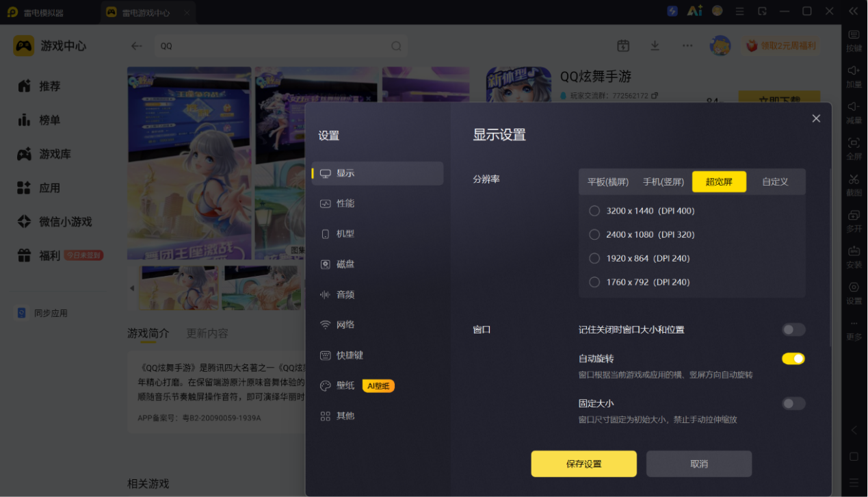The width and height of the screenshot is (868, 497).
Task: Click the 截图 screenshot scissors tool
Action: pos(854,184)
